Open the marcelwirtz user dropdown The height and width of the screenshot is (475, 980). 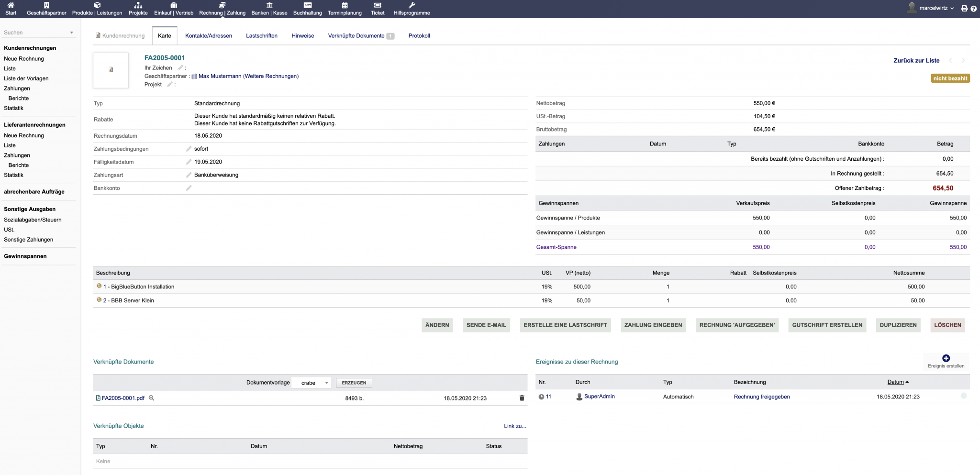pos(931,8)
